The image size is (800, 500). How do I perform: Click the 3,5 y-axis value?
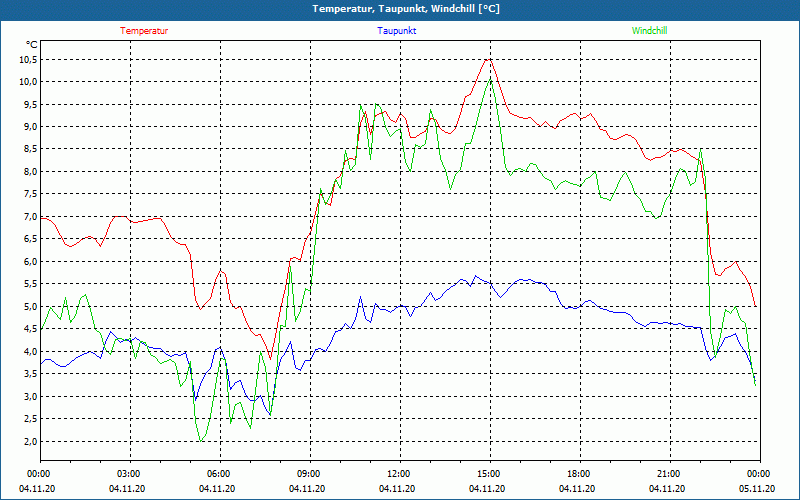pos(31,374)
